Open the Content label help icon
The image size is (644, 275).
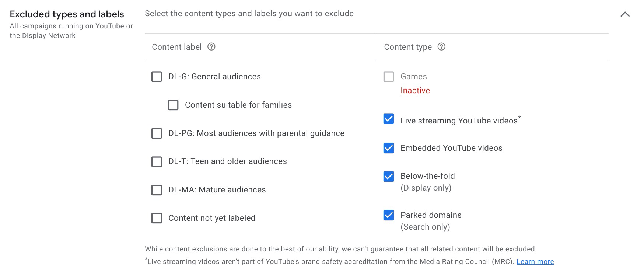[x=211, y=47]
